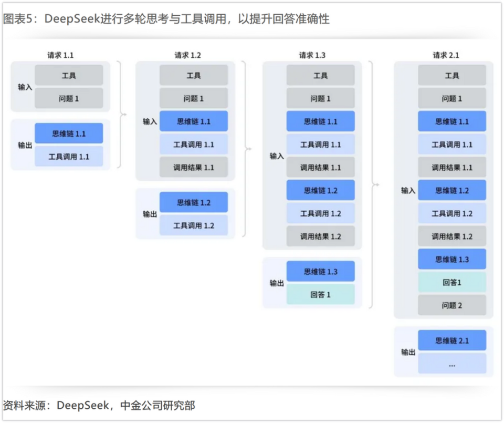The width and height of the screenshot is (504, 423).
Task: Click the 思维链 1.3 input block in 请求 2.1
Action: click(452, 259)
